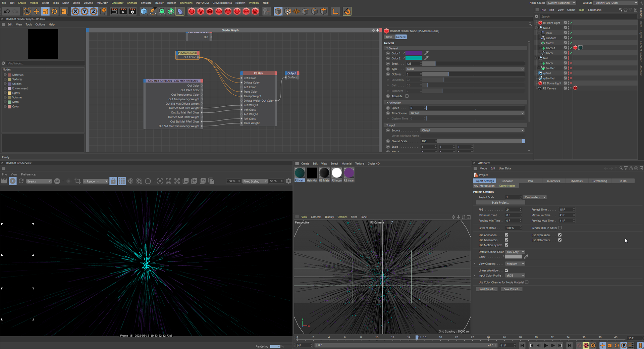Click the Load Preset button
This screenshot has width=644, height=349.
coord(487,289)
